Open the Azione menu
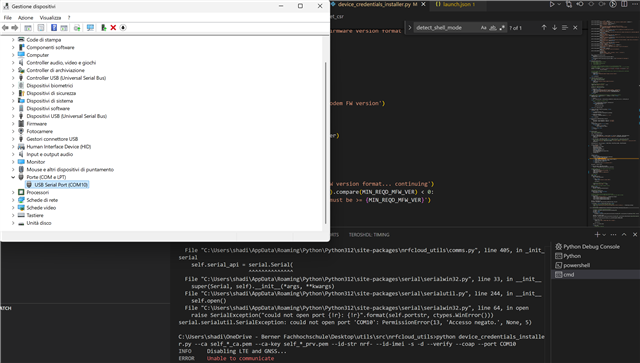Image resolution: width=640 pixels, height=363 pixels. (x=25, y=18)
